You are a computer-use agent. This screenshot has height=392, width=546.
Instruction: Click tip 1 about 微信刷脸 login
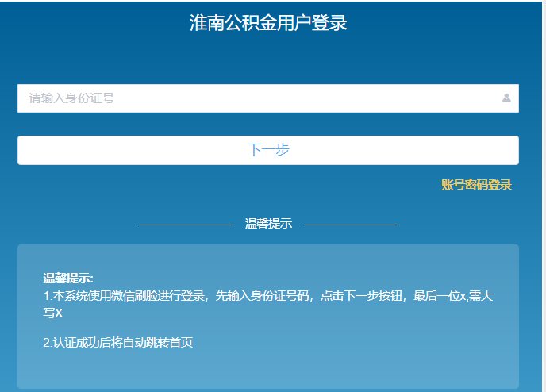tap(267, 304)
